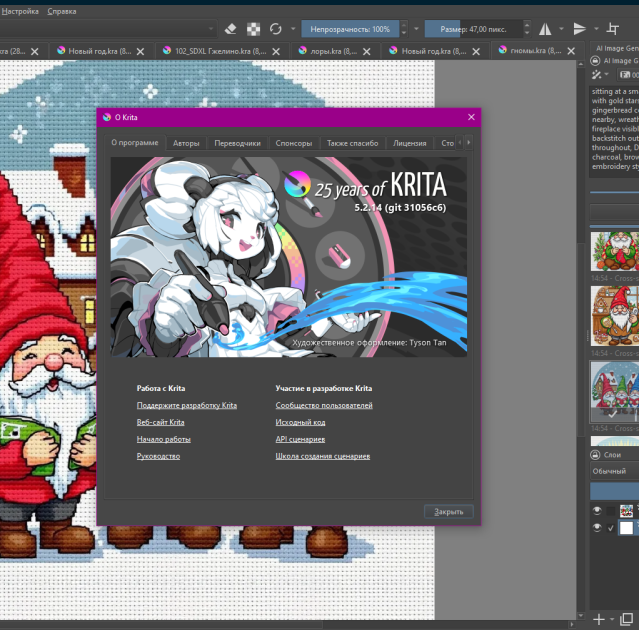Open the brush preset combo box arrow
Image resolution: width=639 pixels, height=630 pixels.
(x=211, y=29)
